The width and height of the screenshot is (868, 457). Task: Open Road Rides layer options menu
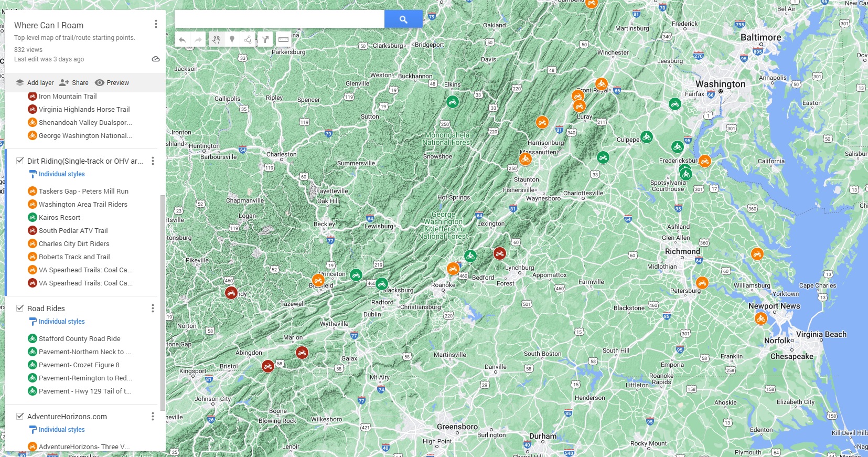[x=153, y=309]
